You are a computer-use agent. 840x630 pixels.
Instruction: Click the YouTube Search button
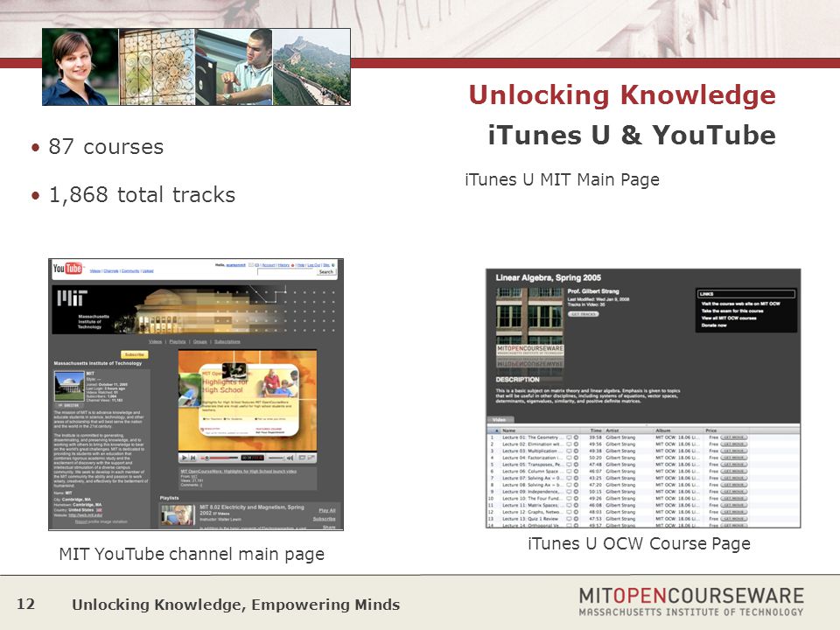pyautogui.click(x=326, y=271)
